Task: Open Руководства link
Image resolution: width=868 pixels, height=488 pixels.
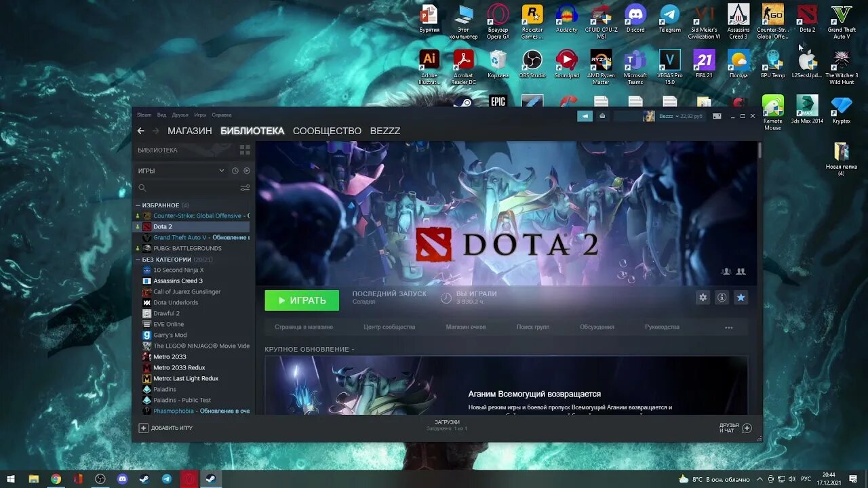Action: [662, 327]
